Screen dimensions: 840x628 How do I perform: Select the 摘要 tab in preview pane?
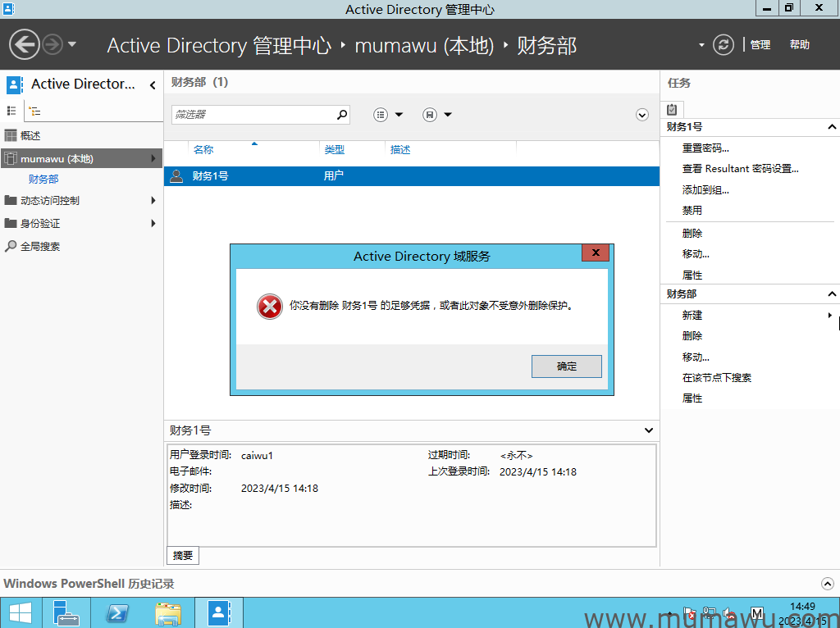point(183,555)
